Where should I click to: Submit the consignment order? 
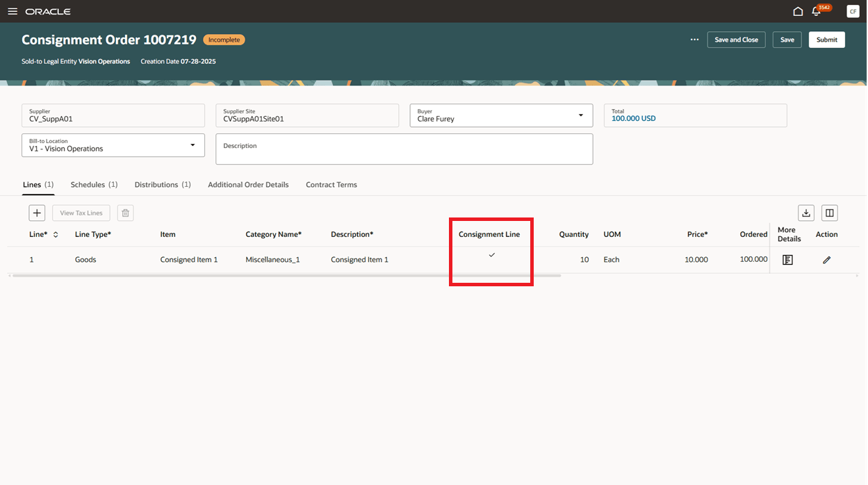tap(827, 40)
